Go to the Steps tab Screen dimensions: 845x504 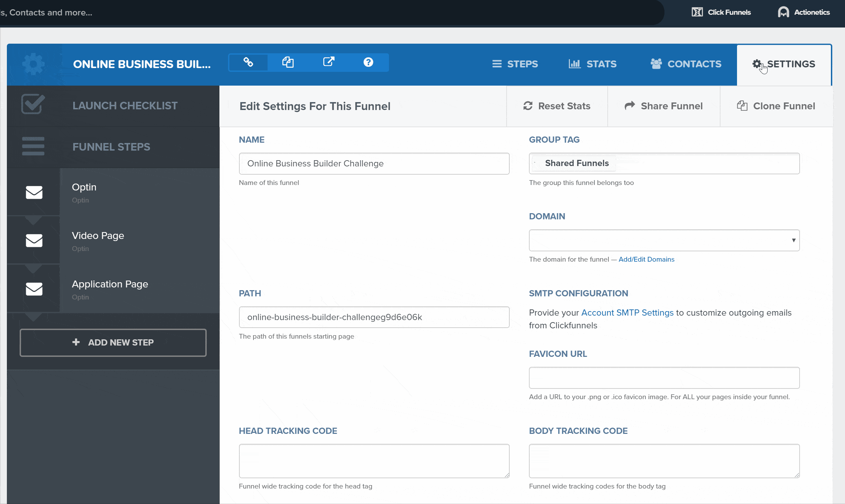coord(515,64)
